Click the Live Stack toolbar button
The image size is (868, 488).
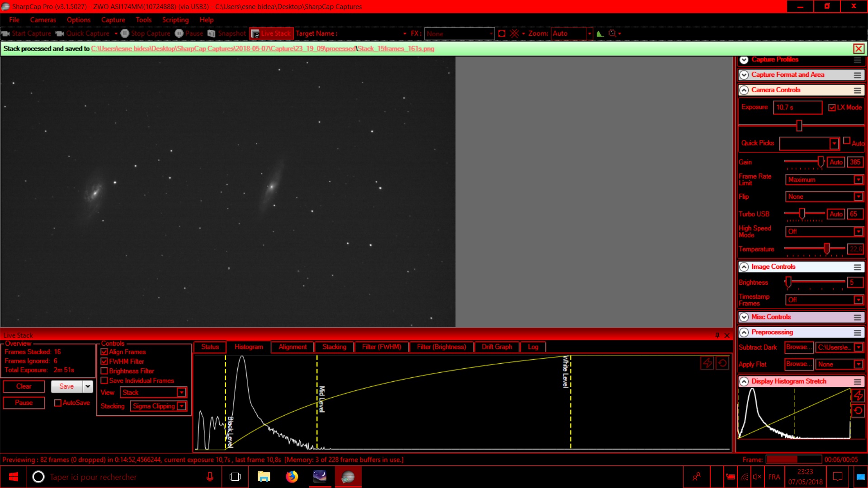click(271, 33)
